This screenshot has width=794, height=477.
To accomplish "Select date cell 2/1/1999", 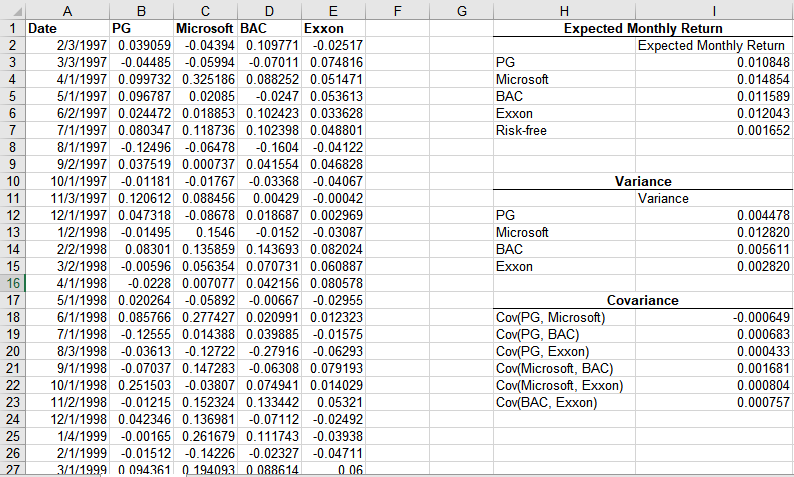I will (x=67, y=453).
